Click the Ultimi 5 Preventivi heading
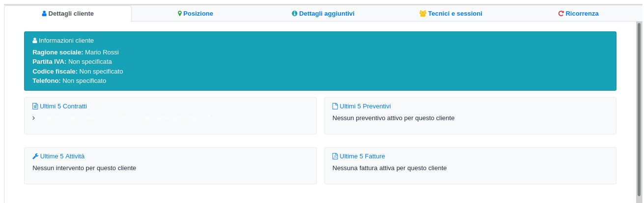 point(365,106)
